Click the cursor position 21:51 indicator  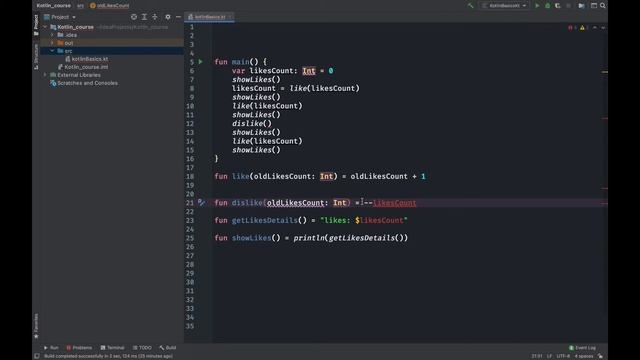(537, 356)
